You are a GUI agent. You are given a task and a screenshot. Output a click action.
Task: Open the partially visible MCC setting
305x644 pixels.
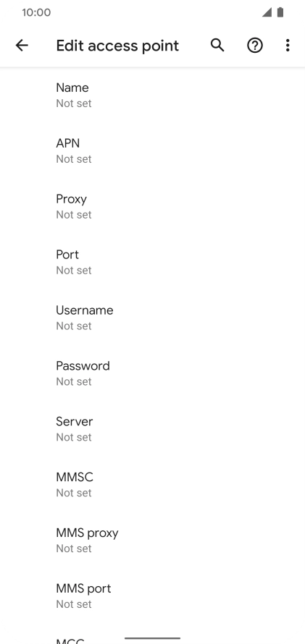tap(152, 634)
